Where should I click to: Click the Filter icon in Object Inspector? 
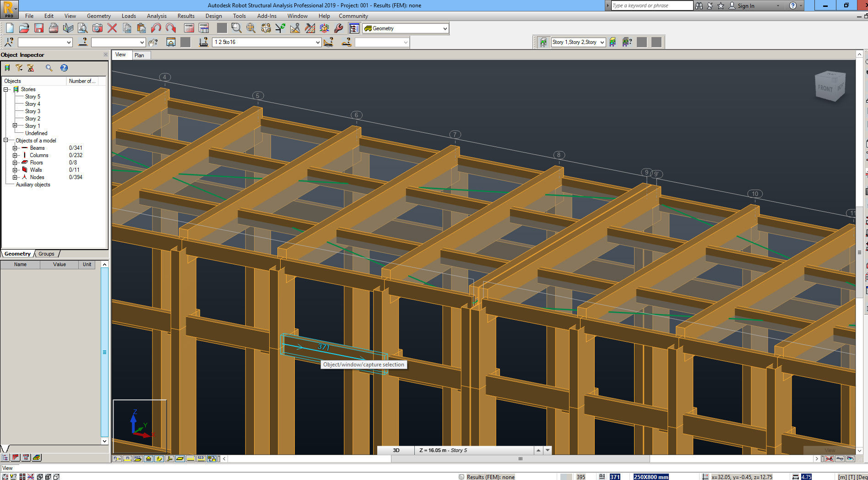tap(19, 68)
